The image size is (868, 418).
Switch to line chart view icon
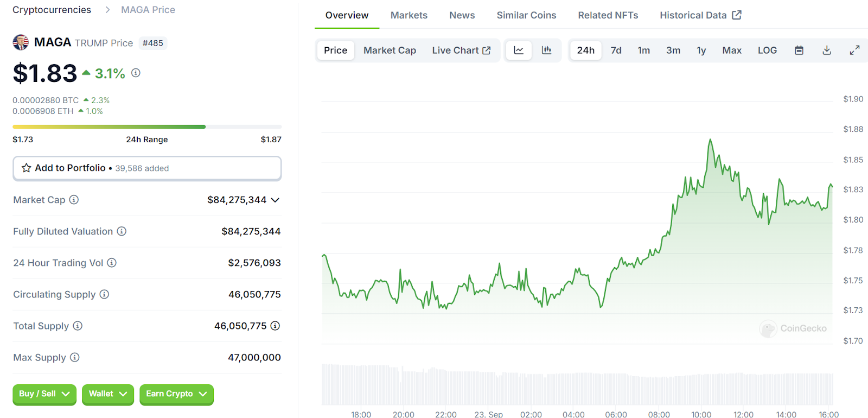click(x=519, y=50)
